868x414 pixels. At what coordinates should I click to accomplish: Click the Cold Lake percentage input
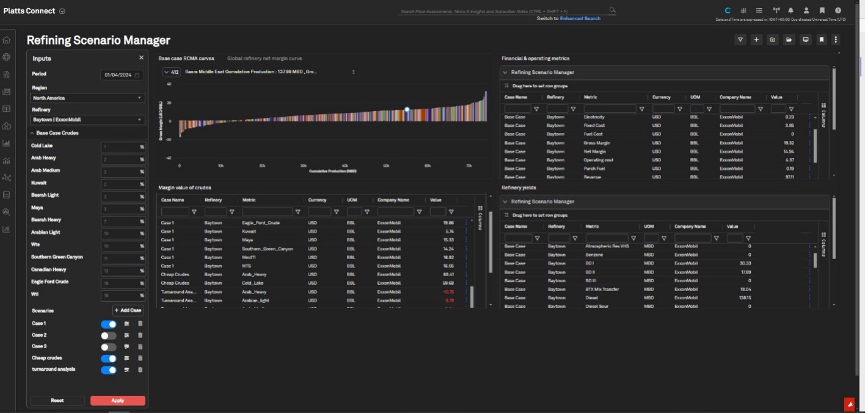(x=124, y=147)
